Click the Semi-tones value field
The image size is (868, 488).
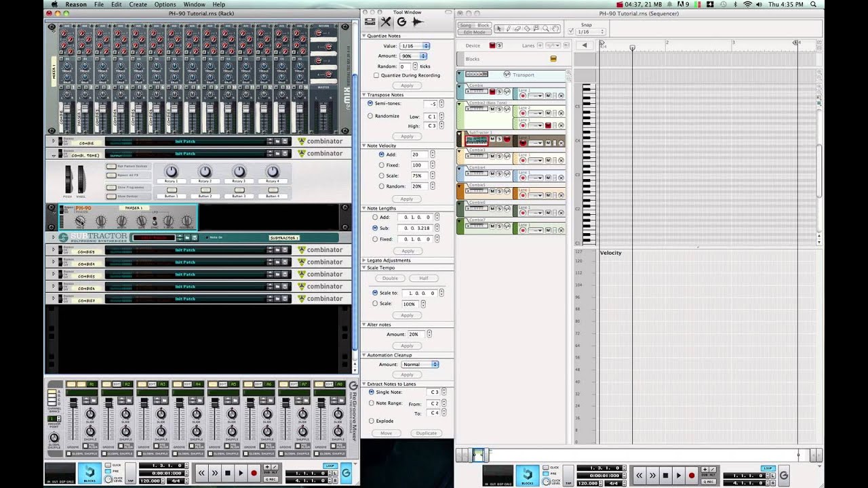coord(431,104)
